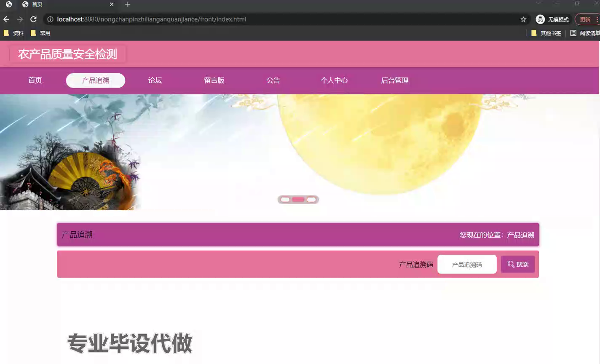Switch to the third carousel slide indicator
This screenshot has width=600, height=364.
coord(311,200)
